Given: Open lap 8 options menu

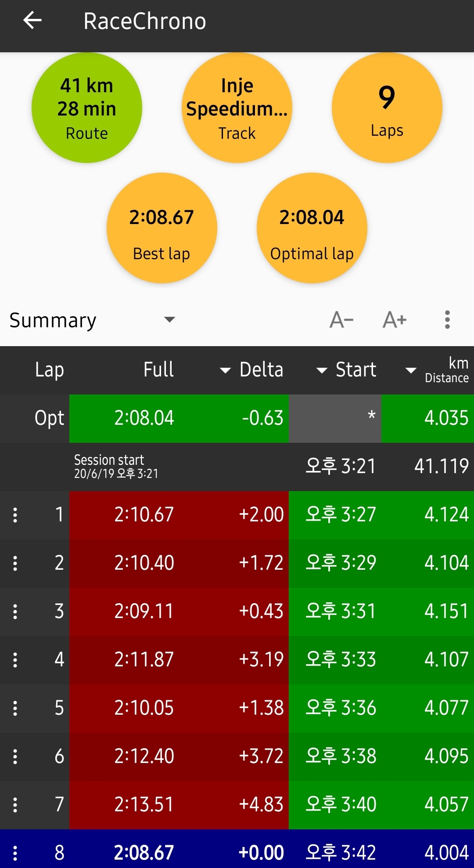Looking at the screenshot, I should (x=15, y=853).
